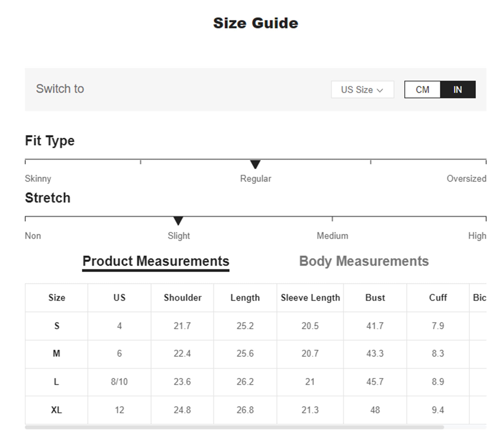Select the IN unit option
The image size is (504, 434).
click(x=458, y=89)
